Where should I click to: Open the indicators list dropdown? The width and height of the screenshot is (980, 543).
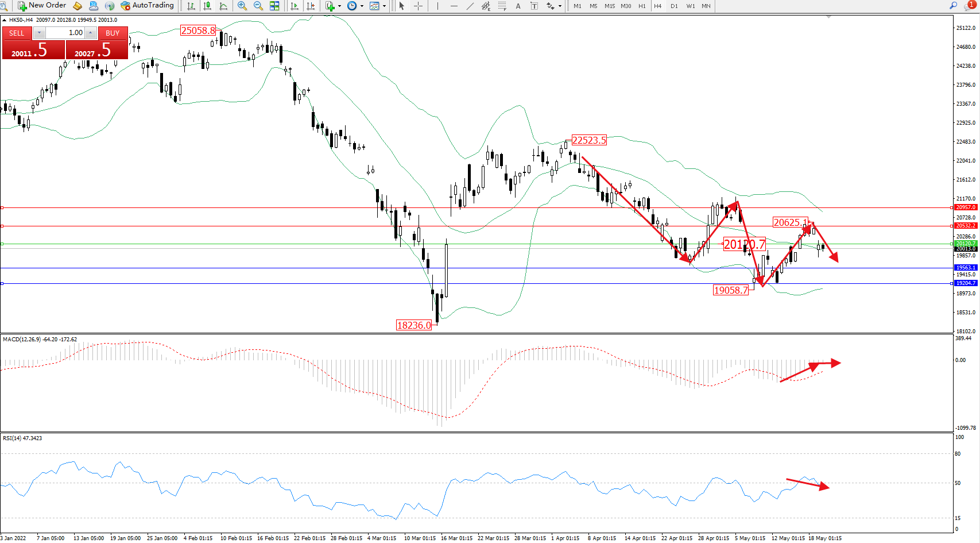coord(339,6)
